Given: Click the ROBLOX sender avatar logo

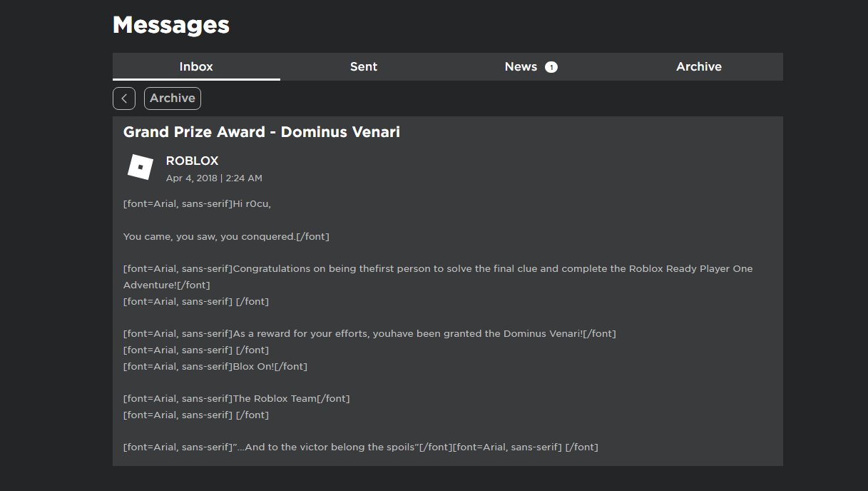Looking at the screenshot, I should point(141,168).
